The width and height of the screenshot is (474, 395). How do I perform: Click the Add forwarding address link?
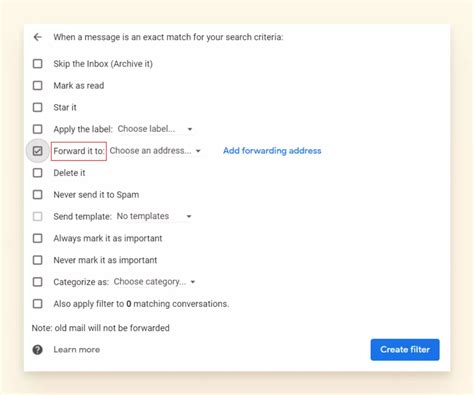(x=272, y=151)
